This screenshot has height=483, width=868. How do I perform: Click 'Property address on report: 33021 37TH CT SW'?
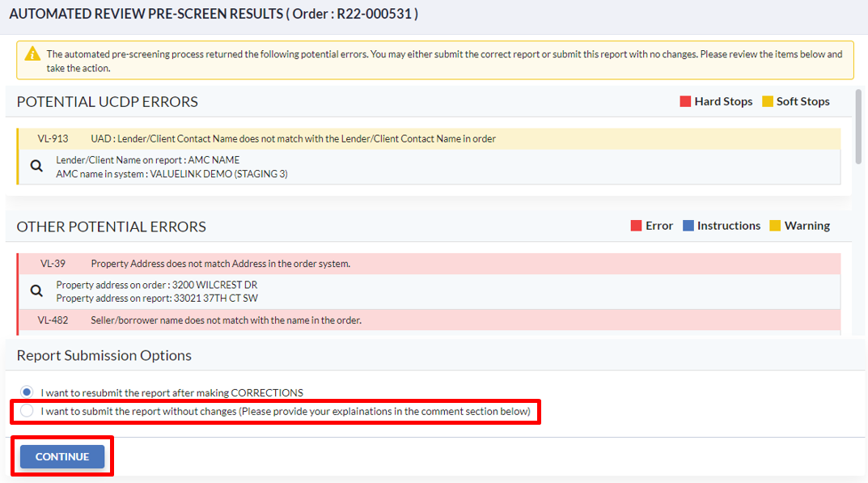[157, 299]
